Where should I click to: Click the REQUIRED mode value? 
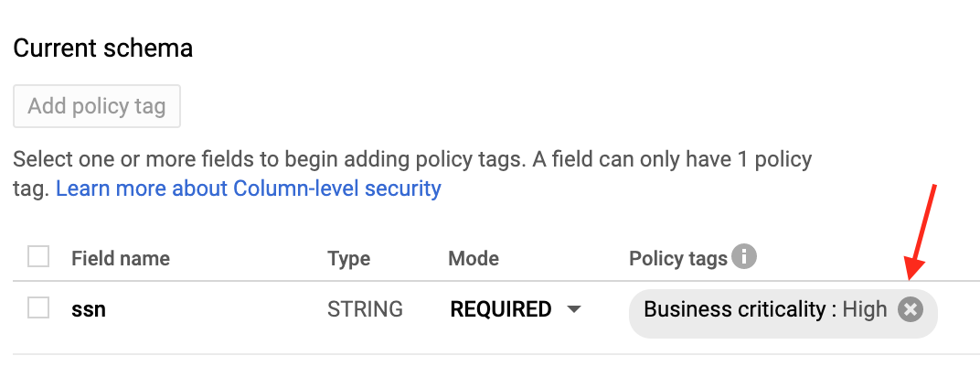[x=500, y=309]
